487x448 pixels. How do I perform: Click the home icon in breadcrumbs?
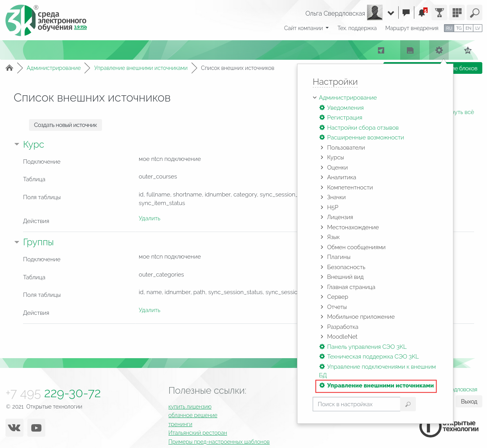(x=9, y=68)
